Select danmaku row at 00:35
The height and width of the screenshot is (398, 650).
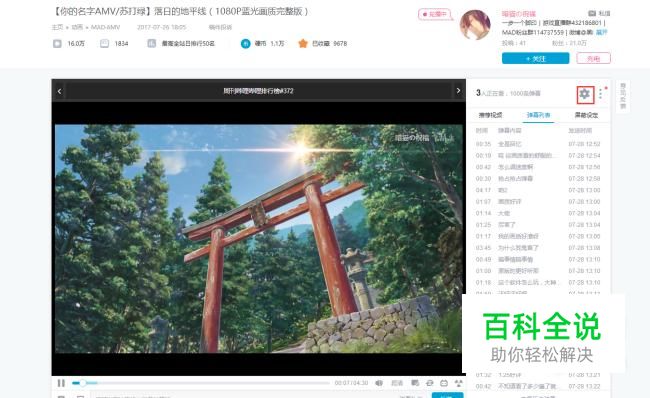pos(538,144)
